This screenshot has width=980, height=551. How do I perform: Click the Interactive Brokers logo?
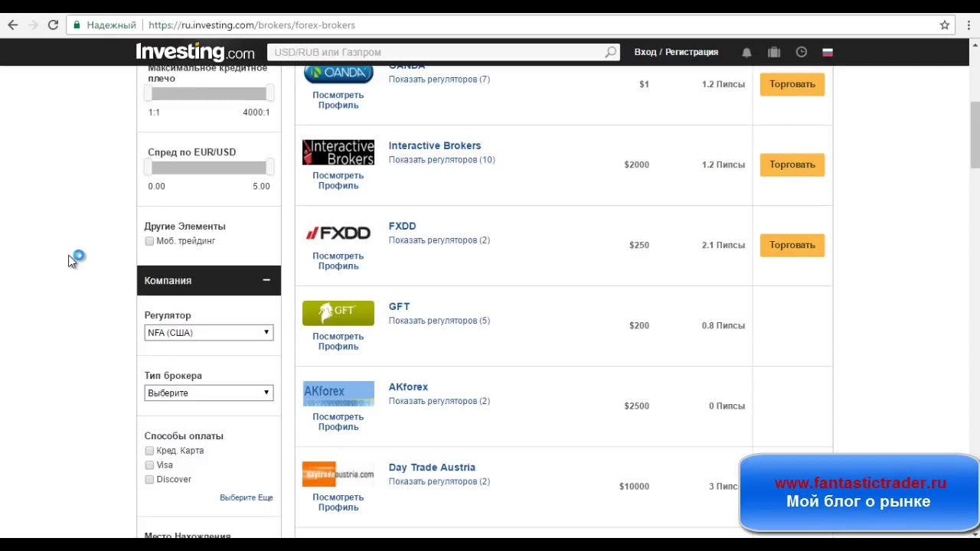point(338,152)
